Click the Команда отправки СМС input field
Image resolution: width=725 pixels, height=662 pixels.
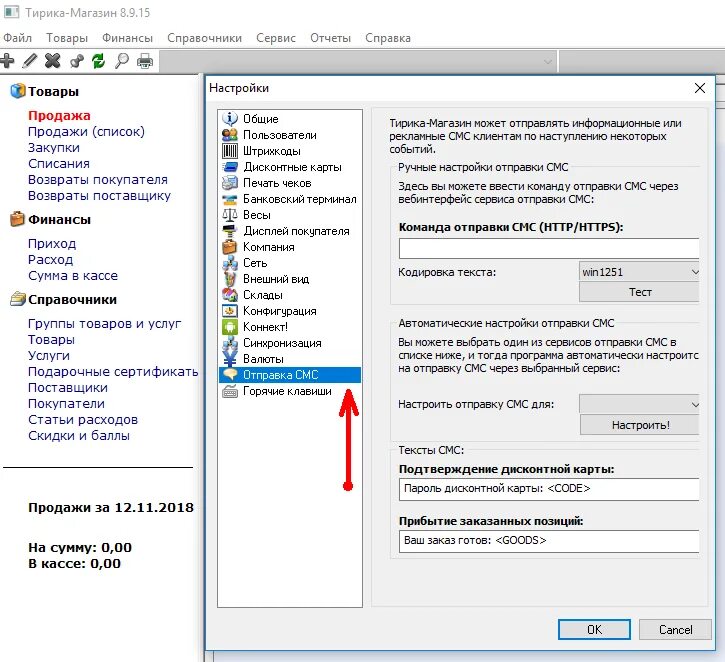click(x=549, y=249)
